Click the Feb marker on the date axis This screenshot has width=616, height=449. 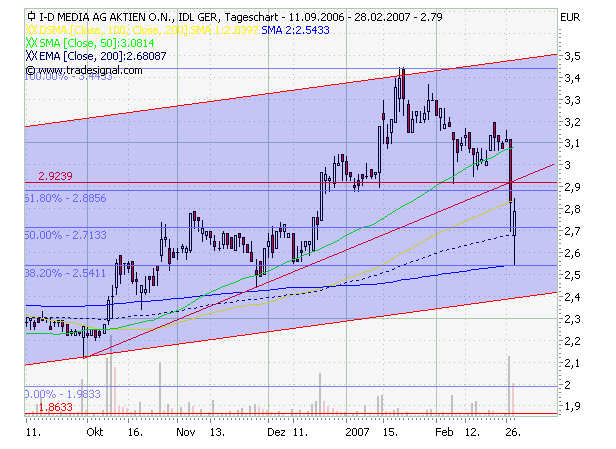[444, 434]
